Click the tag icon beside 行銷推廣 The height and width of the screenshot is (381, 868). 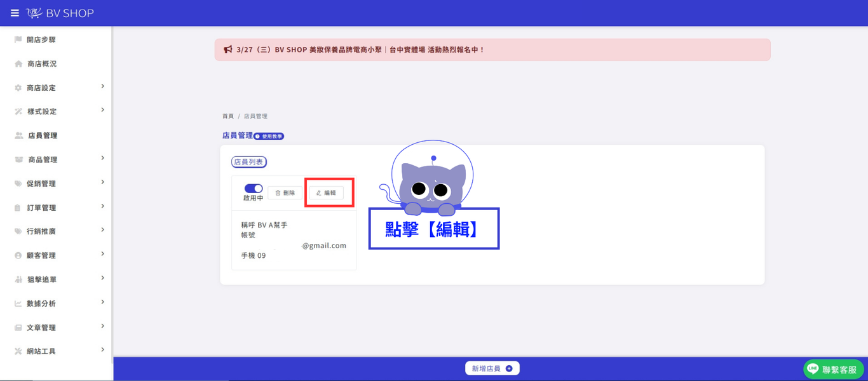pos(18,232)
